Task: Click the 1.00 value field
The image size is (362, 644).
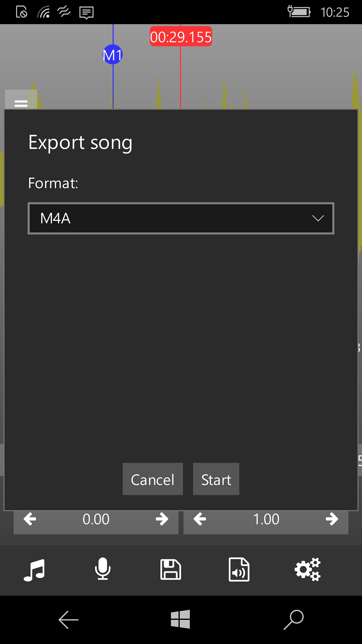Action: (266, 519)
